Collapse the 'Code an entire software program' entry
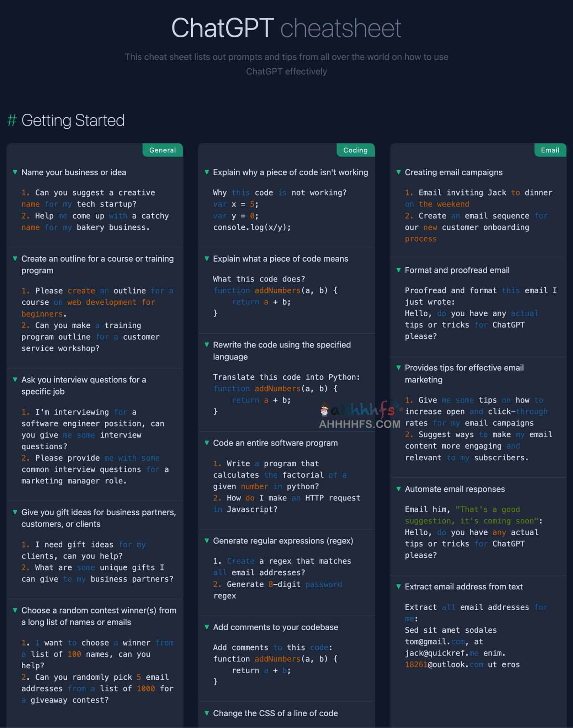 click(207, 443)
